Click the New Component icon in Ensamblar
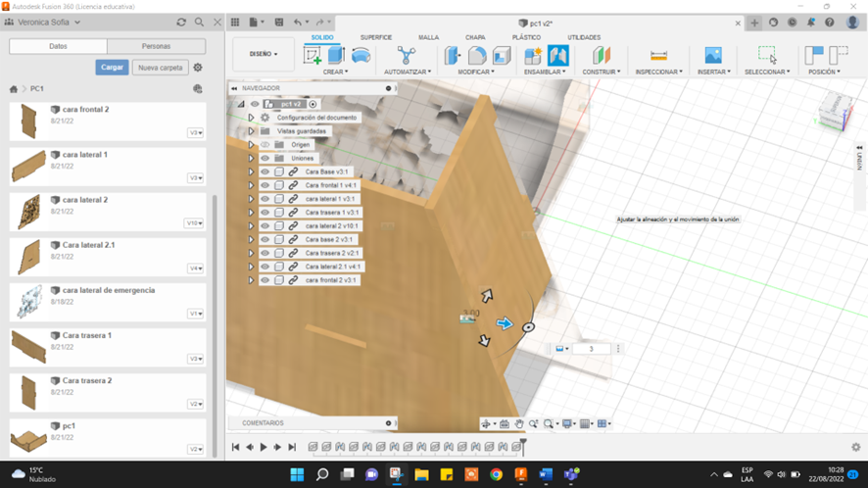Screen dimensions: 868x488 pyautogui.click(x=533, y=56)
